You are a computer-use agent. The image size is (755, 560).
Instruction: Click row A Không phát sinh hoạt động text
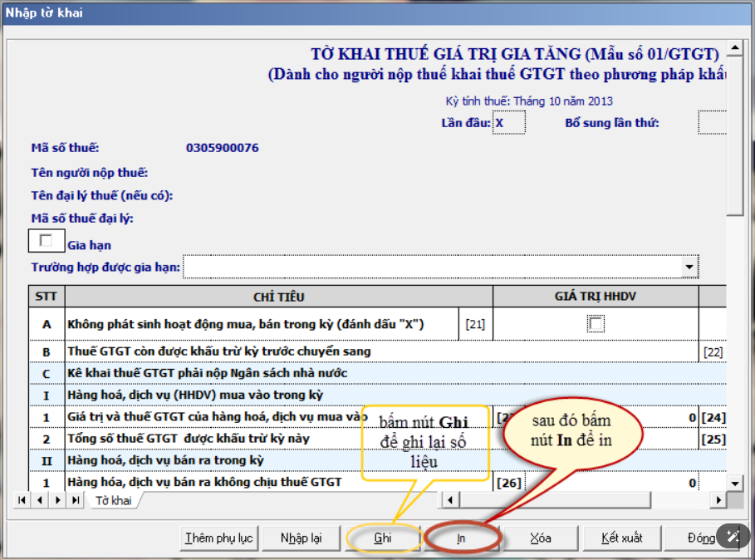[x=246, y=324]
